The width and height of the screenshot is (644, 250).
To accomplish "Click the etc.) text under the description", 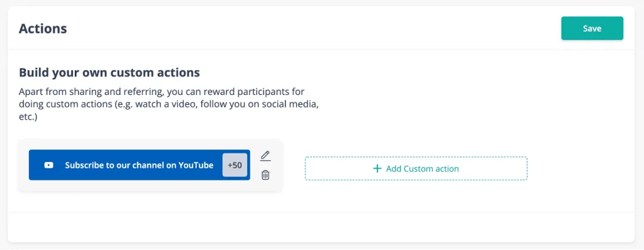I will [28, 117].
